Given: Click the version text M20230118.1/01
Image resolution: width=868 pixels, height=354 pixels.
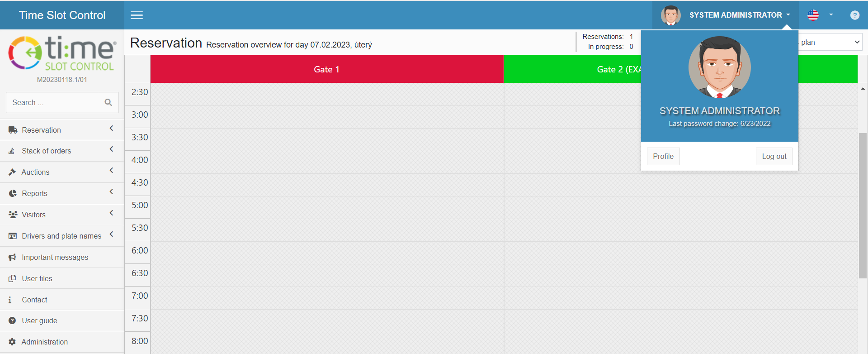Looking at the screenshot, I should click(x=62, y=80).
